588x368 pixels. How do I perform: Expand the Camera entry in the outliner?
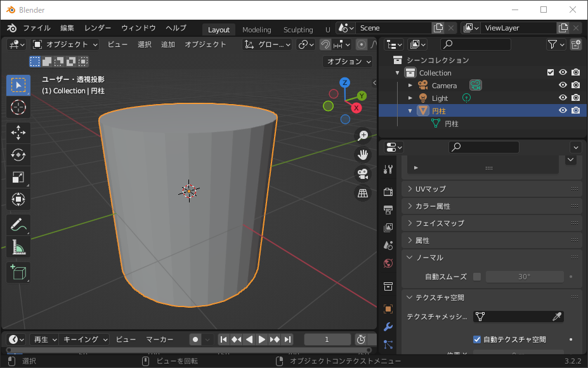[410, 85]
